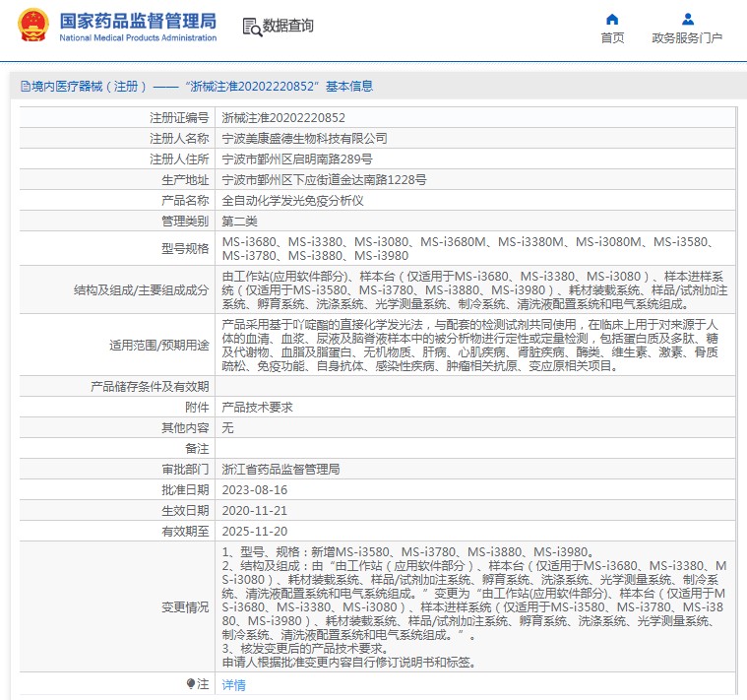Click 其他内容 value 无
Screen dimensions: 747x700
click(x=227, y=428)
